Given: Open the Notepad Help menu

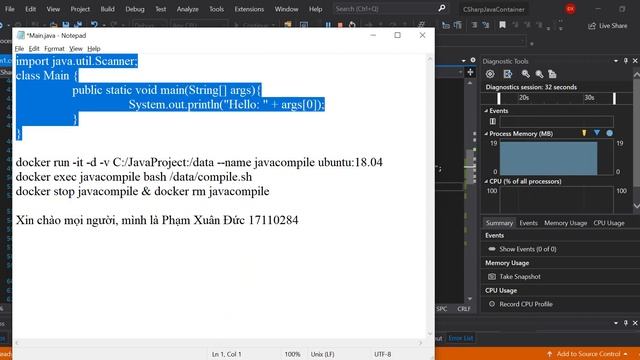Looking at the screenshot, I should 93,49.
